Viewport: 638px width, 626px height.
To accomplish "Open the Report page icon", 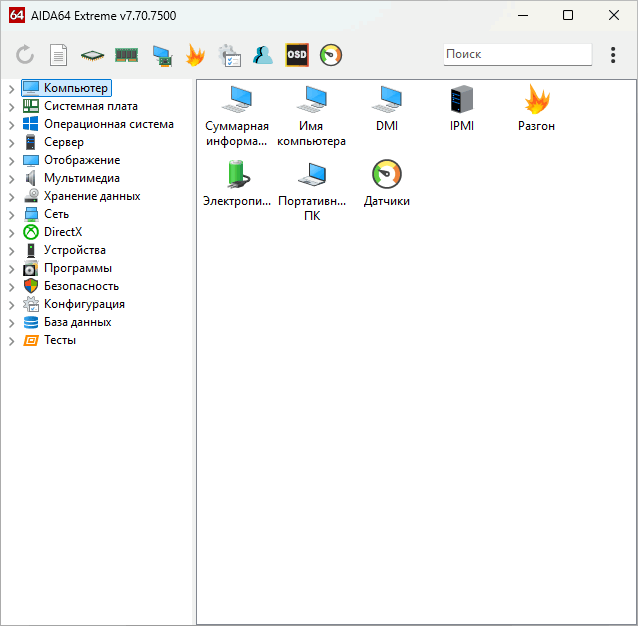I will (x=59, y=55).
